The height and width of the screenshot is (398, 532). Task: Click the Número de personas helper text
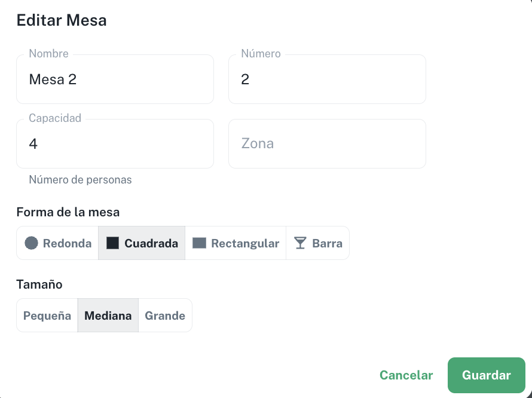pyautogui.click(x=80, y=179)
